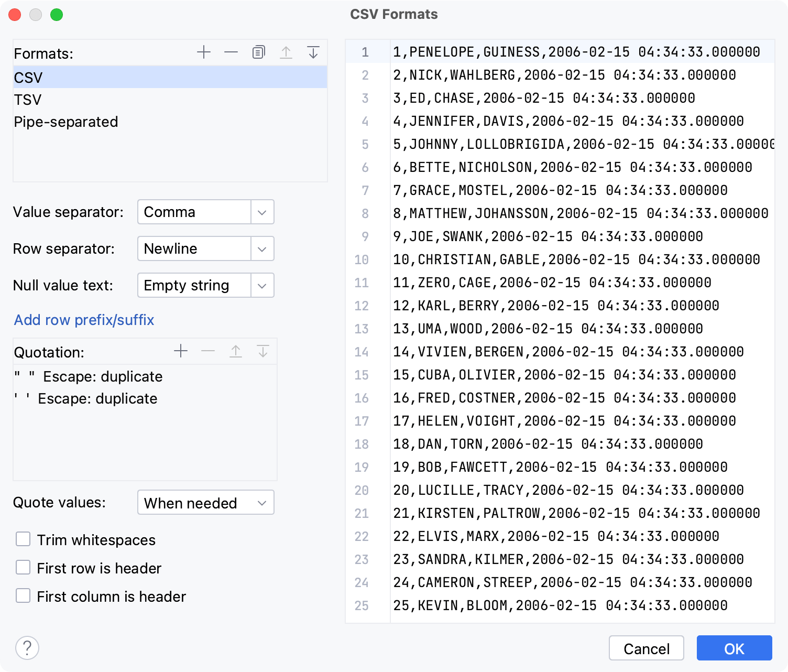Open the Row separator dropdown

pyautogui.click(x=261, y=248)
